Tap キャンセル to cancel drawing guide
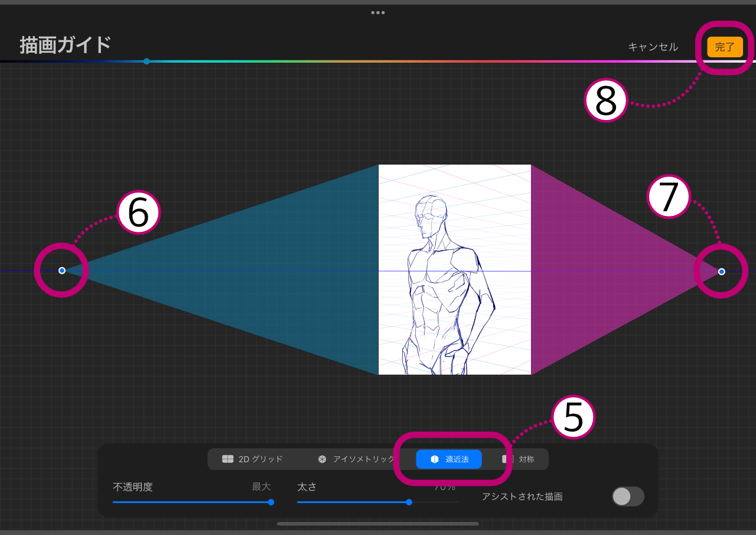The width and height of the screenshot is (756, 535). [653, 47]
